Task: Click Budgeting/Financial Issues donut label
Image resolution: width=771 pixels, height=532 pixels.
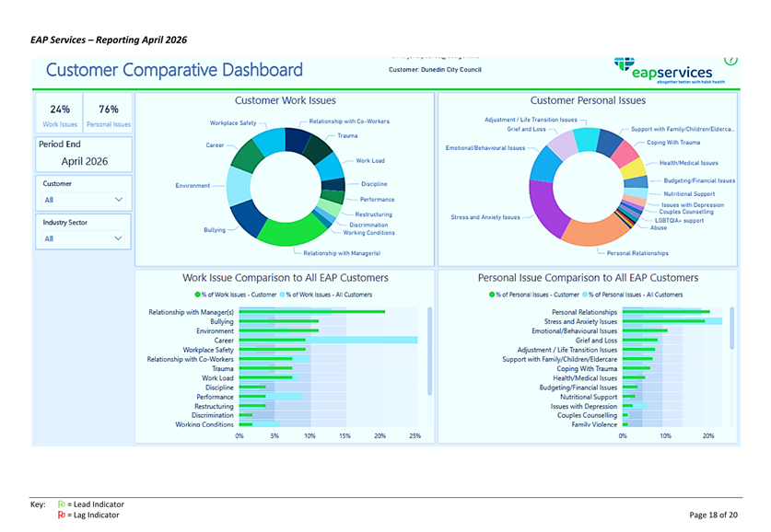Action: point(699,180)
